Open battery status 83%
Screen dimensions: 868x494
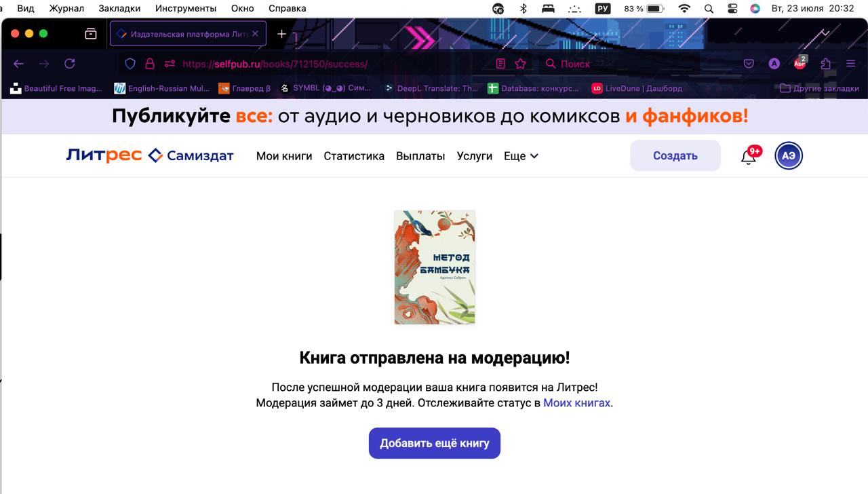point(644,8)
